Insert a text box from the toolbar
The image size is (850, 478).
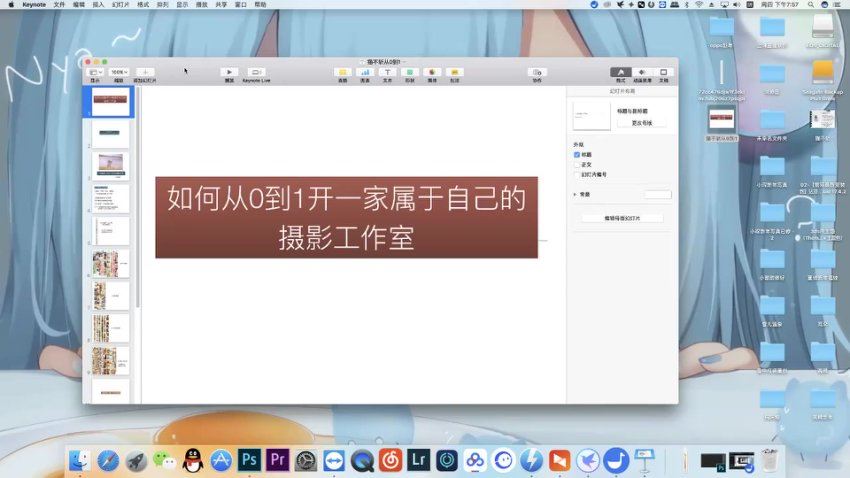[x=387, y=72]
